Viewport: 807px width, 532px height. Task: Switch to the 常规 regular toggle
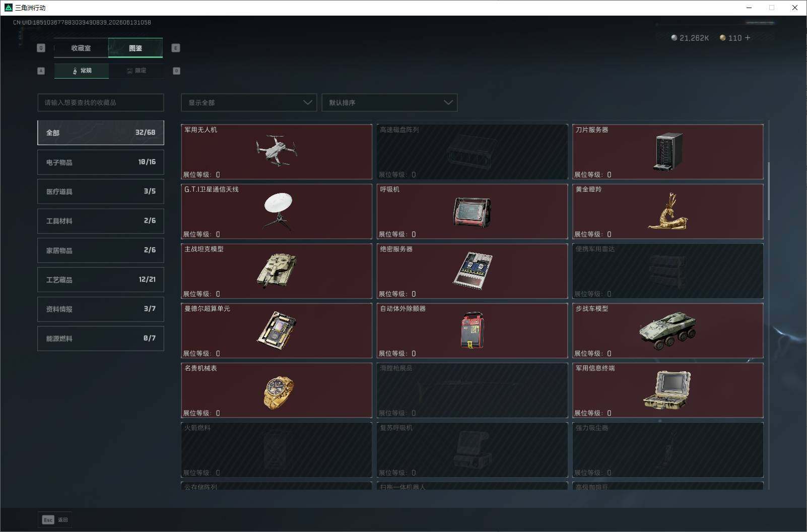click(x=82, y=71)
